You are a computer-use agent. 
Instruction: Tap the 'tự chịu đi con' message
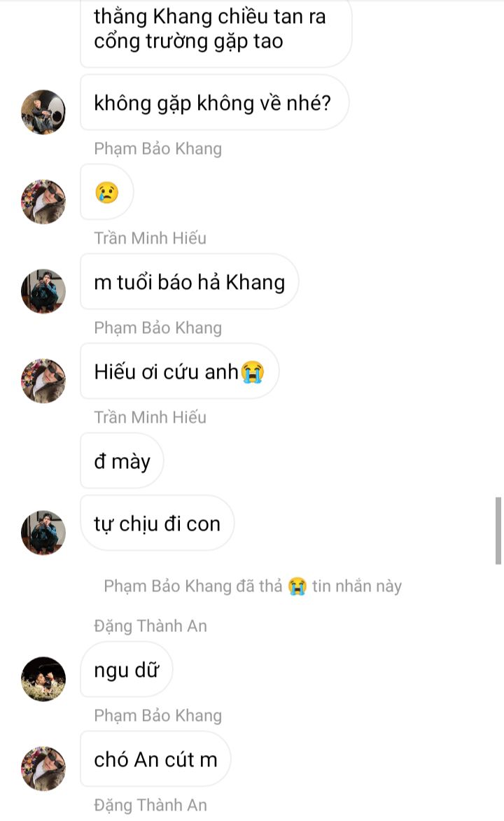[x=157, y=523]
